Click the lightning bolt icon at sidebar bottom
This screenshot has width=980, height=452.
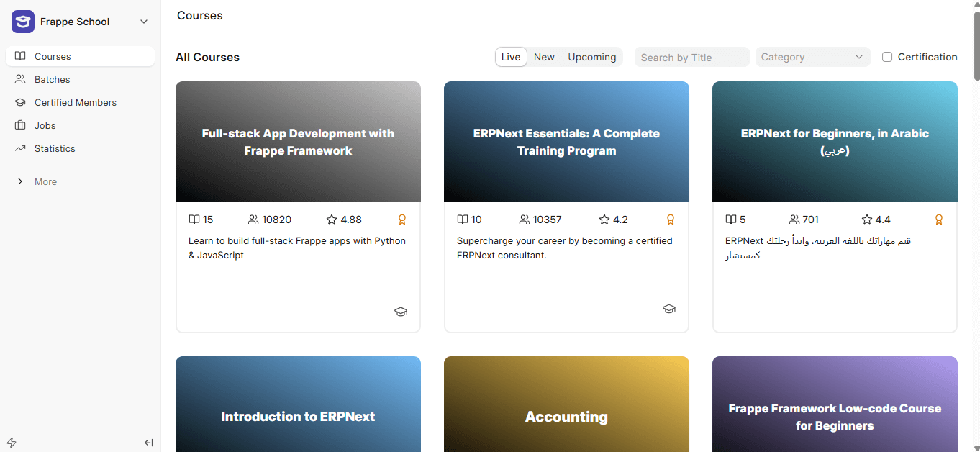click(12, 443)
